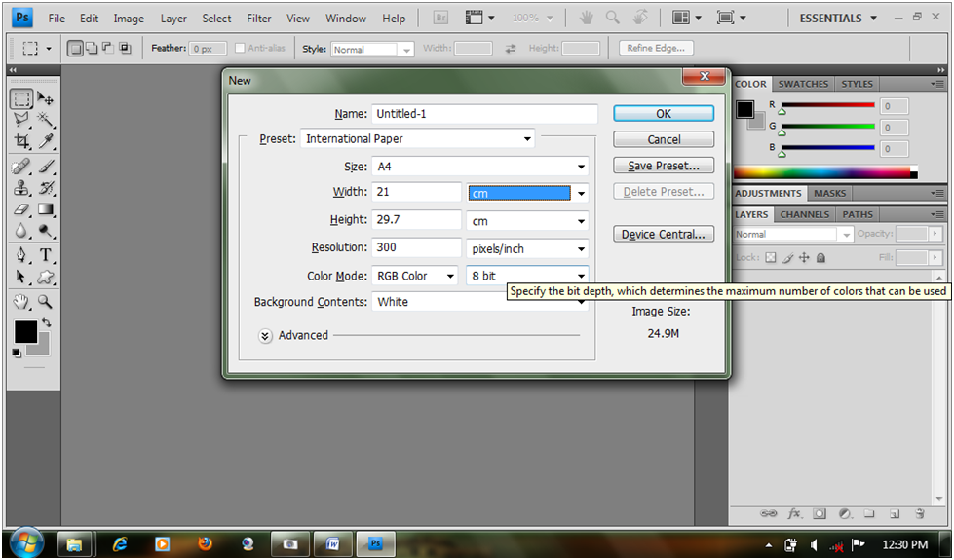Select the Gradient tool
The width and height of the screenshot is (954, 560).
pos(46,209)
